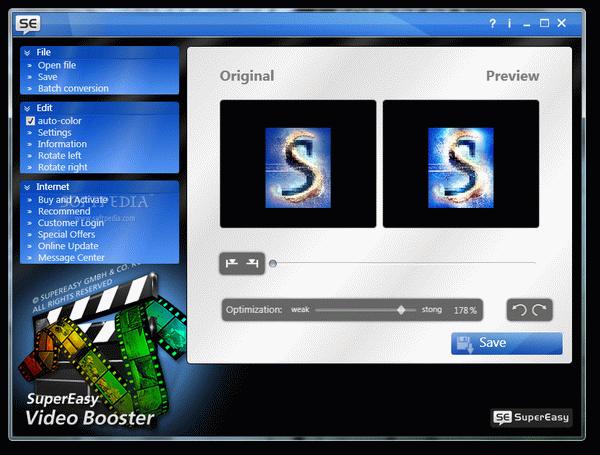Open Settings under Edit
Screen dimensions: 600x455
[x=54, y=133]
